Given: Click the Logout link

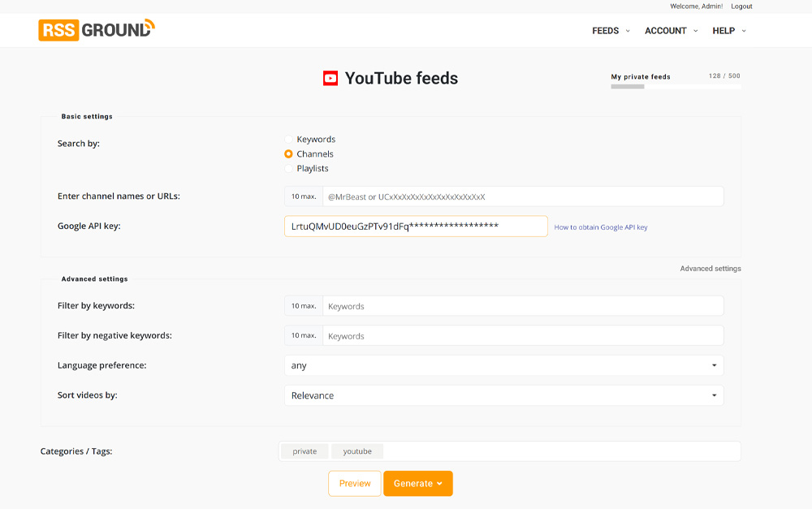Looking at the screenshot, I should click(741, 6).
